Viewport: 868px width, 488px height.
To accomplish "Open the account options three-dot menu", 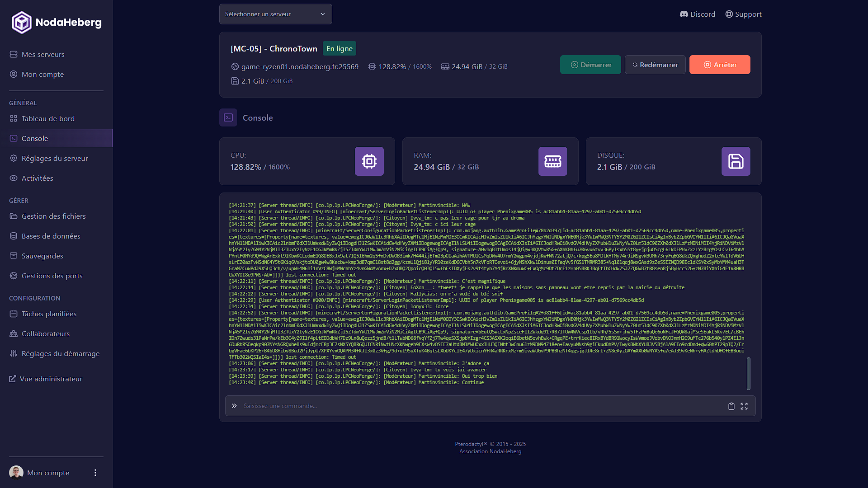I will pos(95,473).
